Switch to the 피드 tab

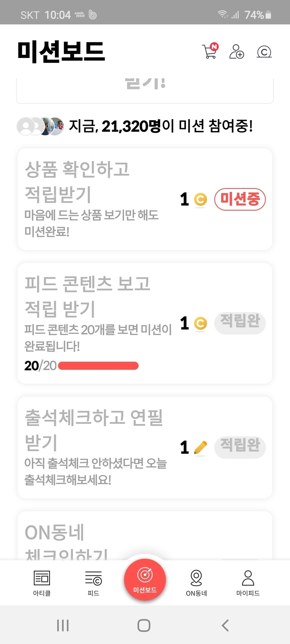pyautogui.click(x=93, y=583)
